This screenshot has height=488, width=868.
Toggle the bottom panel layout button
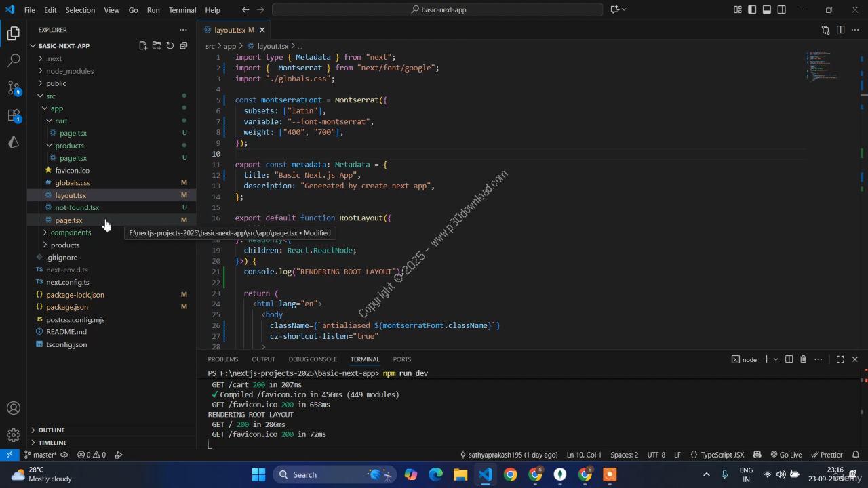click(767, 10)
